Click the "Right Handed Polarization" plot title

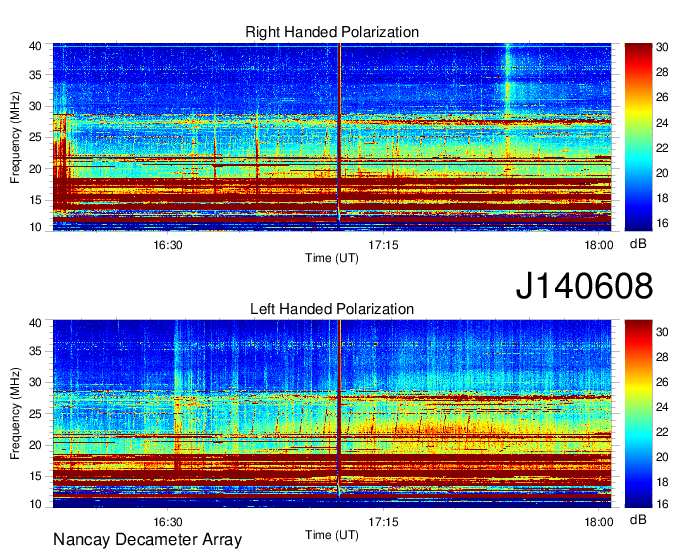coord(332,33)
